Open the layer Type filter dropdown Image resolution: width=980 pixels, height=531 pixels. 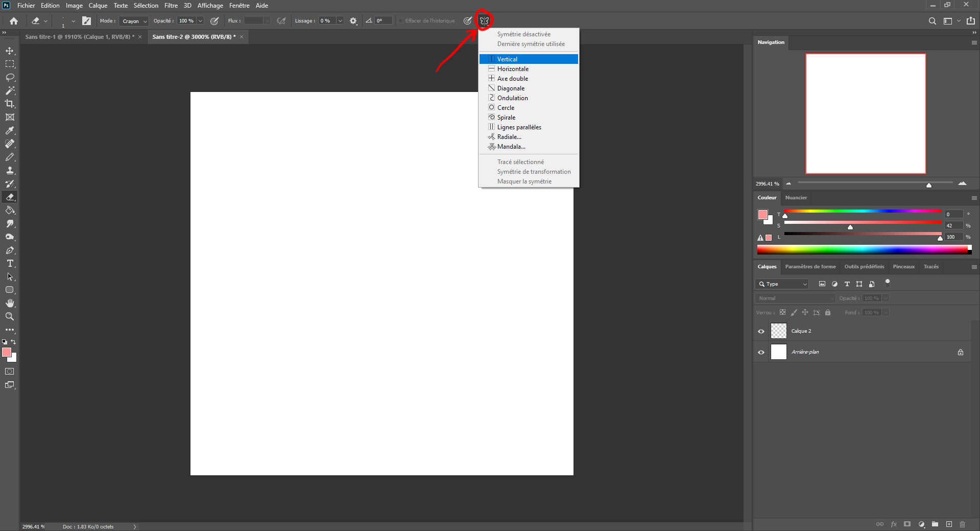pos(782,284)
